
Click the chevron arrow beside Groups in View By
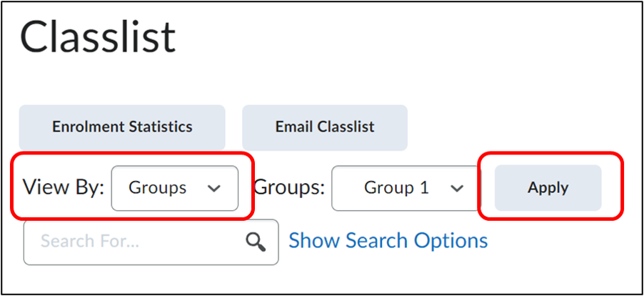click(x=213, y=189)
